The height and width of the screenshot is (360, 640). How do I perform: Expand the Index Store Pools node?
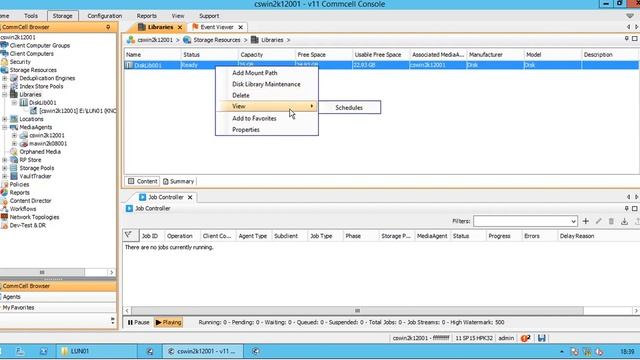coord(4,86)
